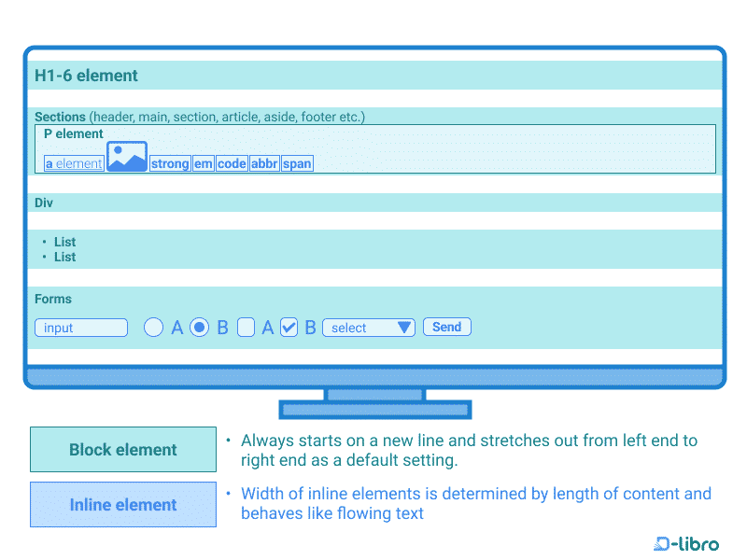The image size is (747, 560).
Task: Select the code inline element box
Action: point(232,163)
